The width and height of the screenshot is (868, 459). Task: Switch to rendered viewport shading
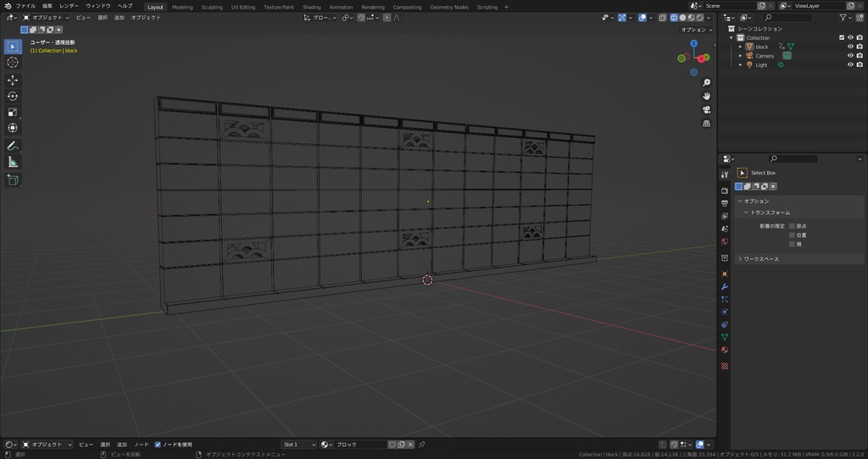699,18
